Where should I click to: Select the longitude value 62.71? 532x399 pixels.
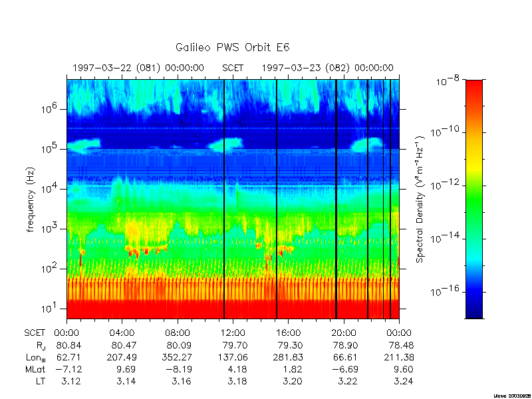[69, 357]
